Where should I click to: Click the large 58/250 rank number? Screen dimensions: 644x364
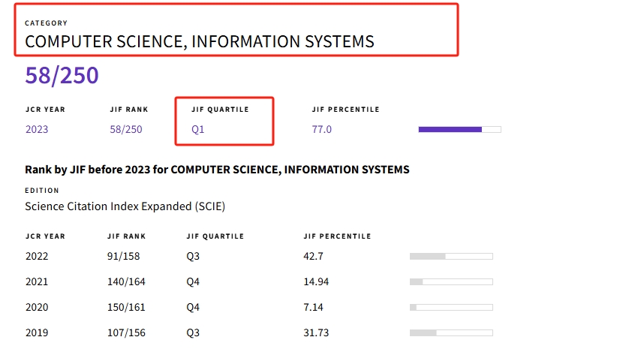tap(62, 76)
